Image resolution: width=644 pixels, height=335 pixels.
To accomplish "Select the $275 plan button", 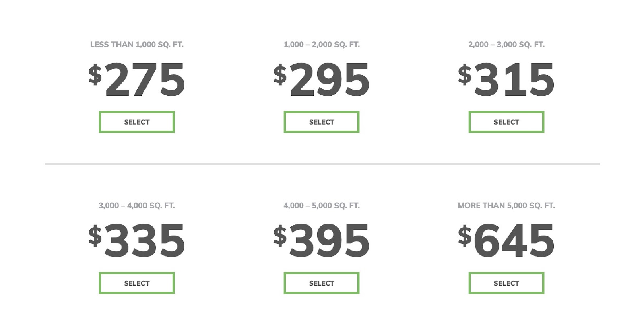I will click(x=137, y=122).
